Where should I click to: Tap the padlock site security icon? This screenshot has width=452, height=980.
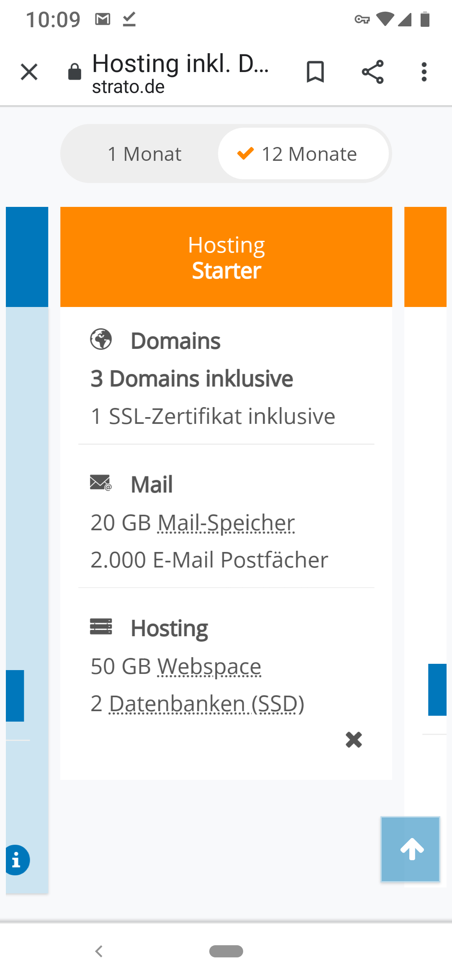(74, 72)
